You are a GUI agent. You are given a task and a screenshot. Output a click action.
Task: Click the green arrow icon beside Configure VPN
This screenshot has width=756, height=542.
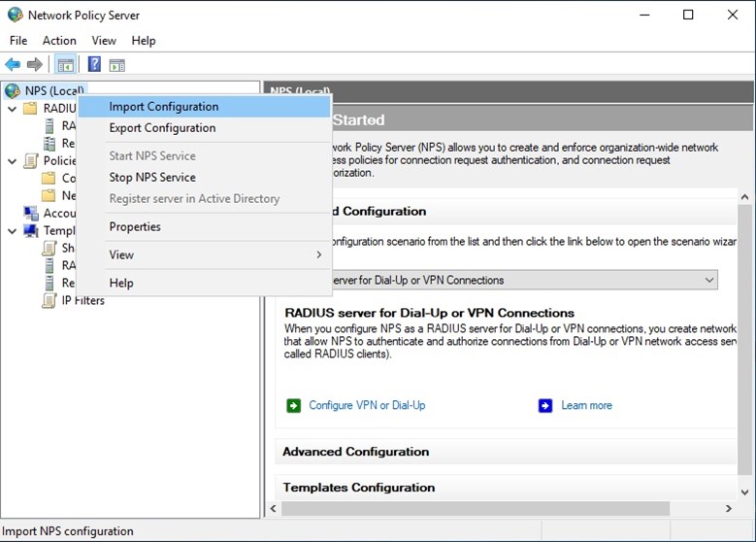293,405
